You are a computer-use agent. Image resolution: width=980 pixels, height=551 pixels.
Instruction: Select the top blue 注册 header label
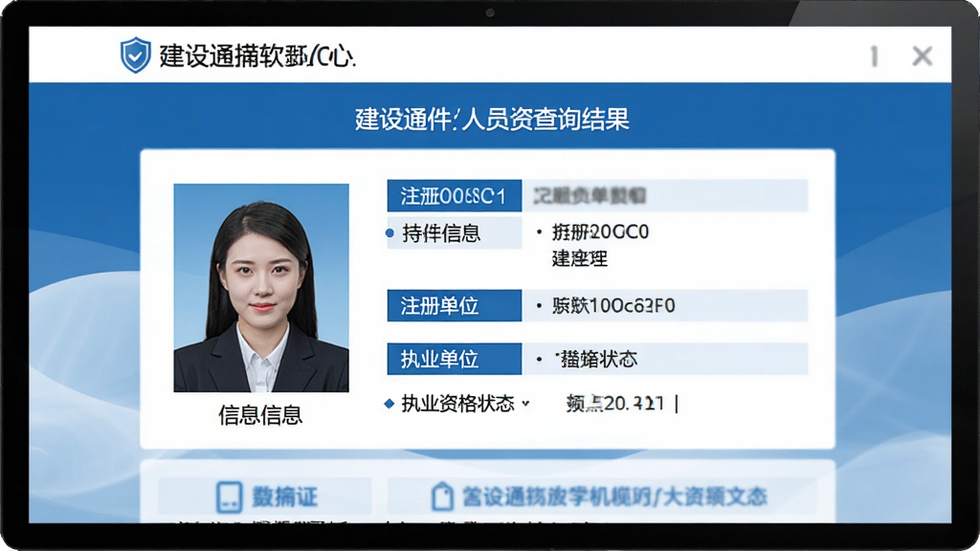pos(455,195)
